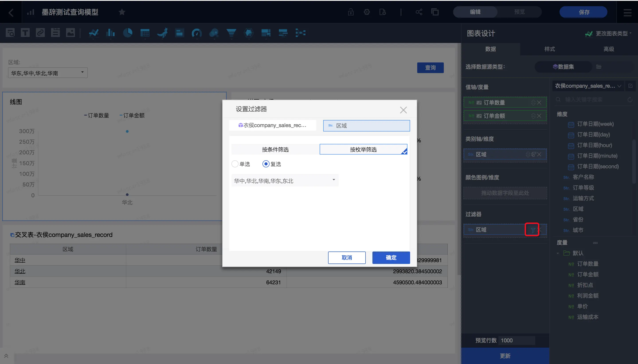Click the gauge chart icon in toolbar
The image size is (638, 364).
196,33
